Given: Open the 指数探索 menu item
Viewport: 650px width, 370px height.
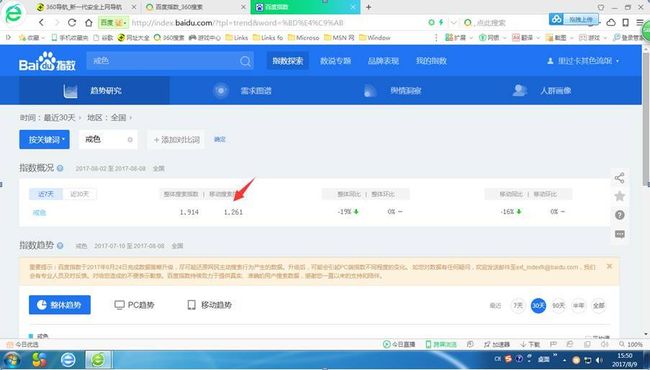Looking at the screenshot, I should click(288, 61).
